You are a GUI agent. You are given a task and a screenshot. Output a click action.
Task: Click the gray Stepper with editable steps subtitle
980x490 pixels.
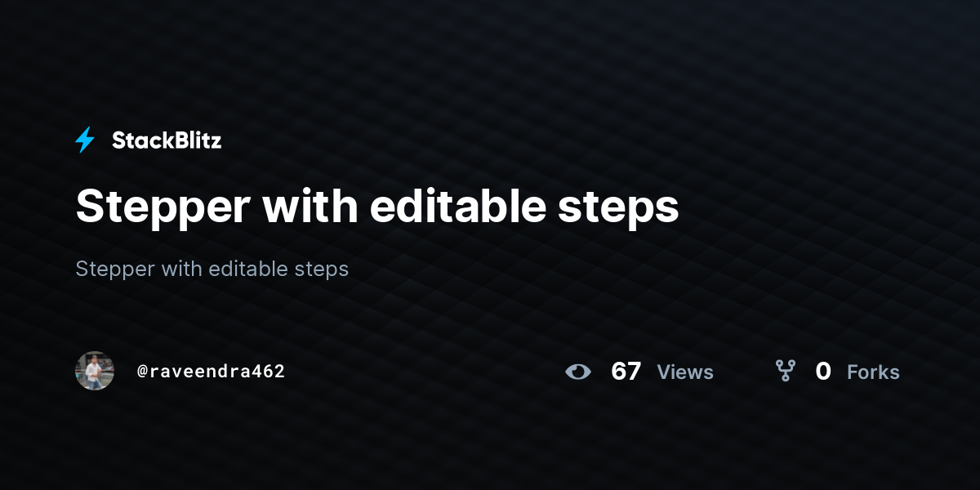pos(212,269)
